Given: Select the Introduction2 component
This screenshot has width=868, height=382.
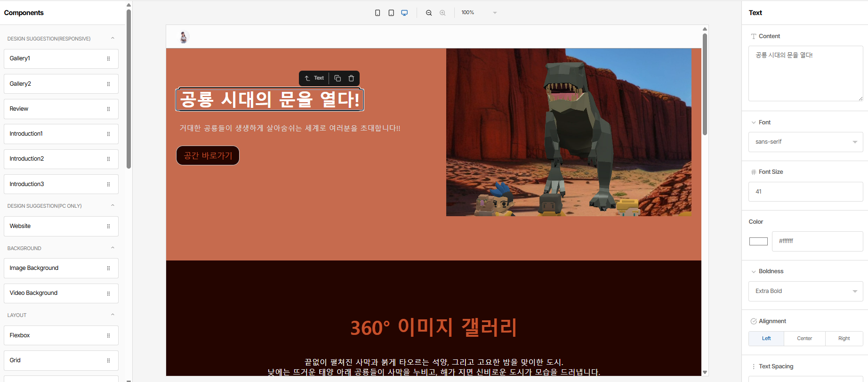Looking at the screenshot, I should [61, 159].
